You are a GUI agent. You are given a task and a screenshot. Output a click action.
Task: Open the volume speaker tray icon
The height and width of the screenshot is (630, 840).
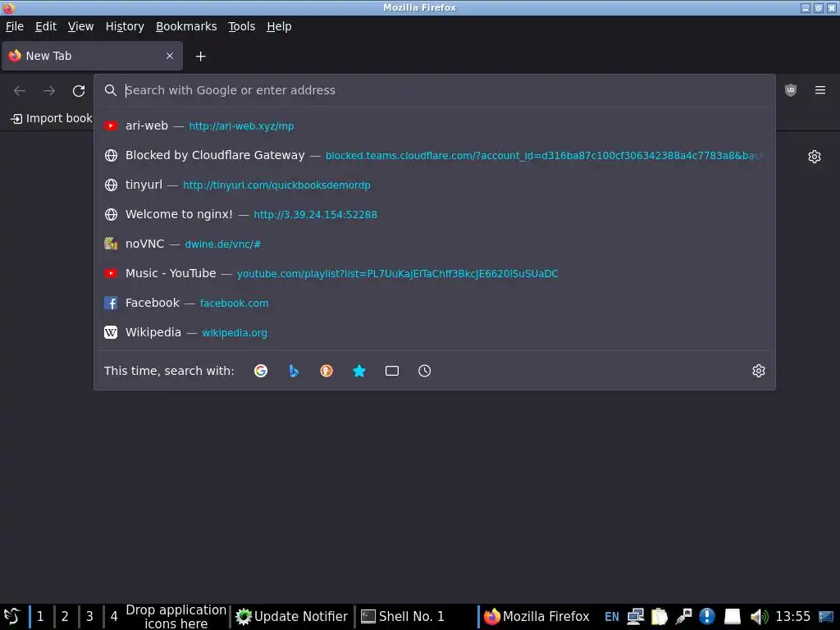coord(759,617)
